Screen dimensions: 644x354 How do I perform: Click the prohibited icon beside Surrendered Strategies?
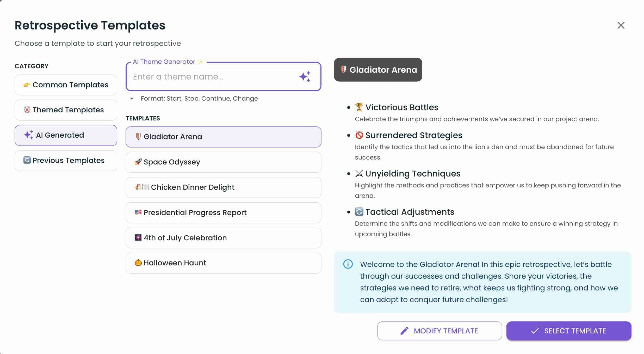359,135
